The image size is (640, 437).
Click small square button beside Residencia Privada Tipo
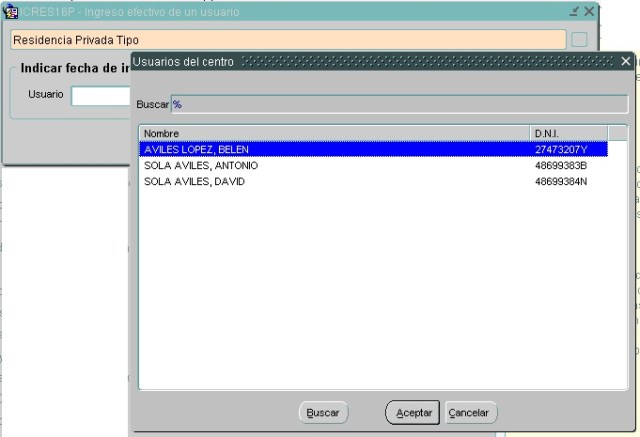tap(579, 40)
